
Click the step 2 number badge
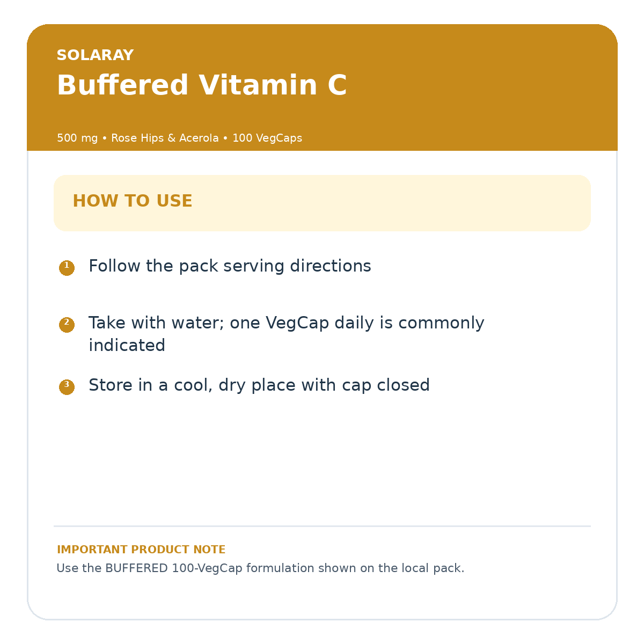pos(67,325)
